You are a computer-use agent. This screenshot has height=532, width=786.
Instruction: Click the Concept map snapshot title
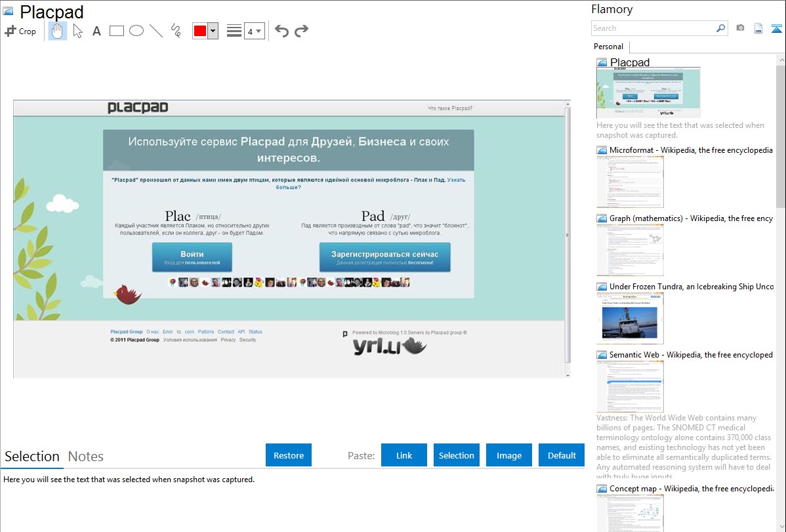point(691,488)
